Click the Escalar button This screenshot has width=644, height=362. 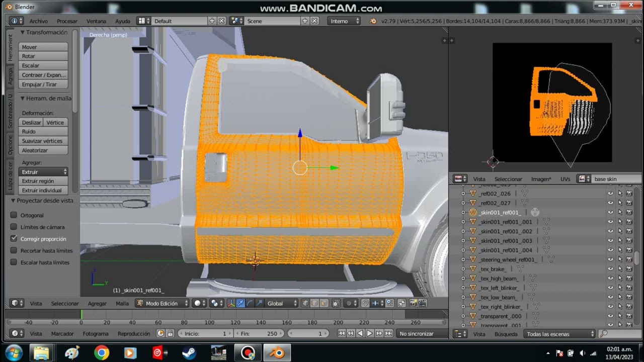43,65
